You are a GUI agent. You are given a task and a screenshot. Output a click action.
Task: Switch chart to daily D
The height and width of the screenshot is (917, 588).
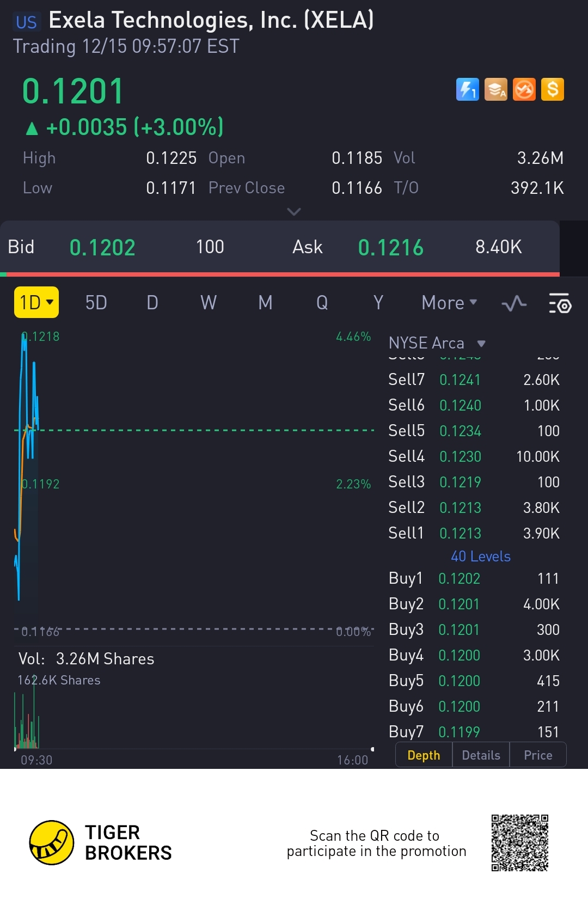coord(152,303)
